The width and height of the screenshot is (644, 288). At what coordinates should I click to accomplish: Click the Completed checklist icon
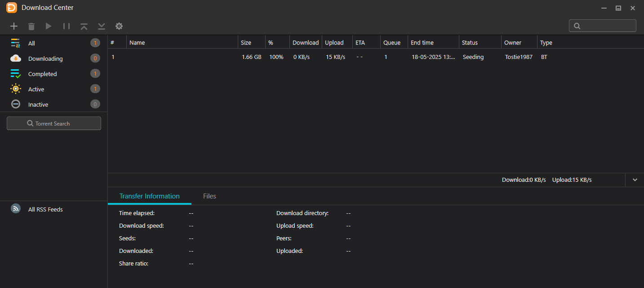click(x=16, y=74)
